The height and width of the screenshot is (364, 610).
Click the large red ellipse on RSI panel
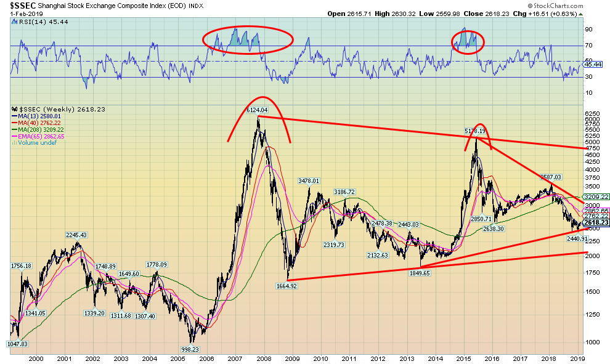[248, 39]
